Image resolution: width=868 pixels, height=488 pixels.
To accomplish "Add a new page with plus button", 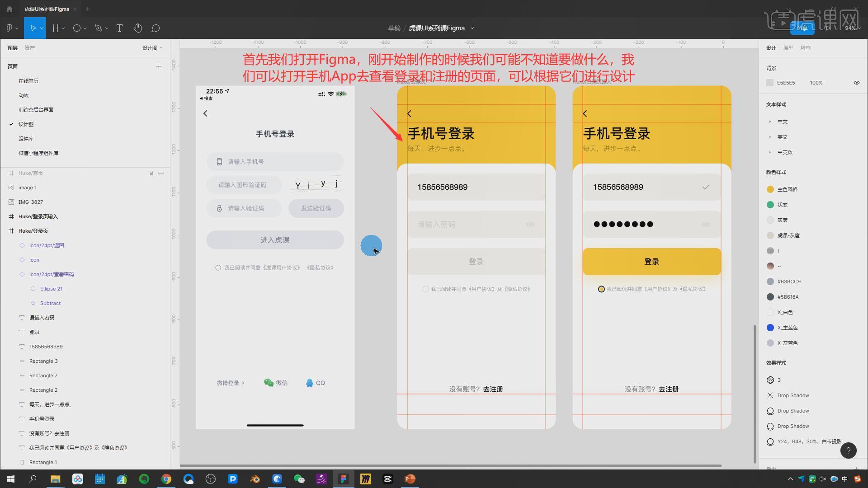I will tap(159, 66).
